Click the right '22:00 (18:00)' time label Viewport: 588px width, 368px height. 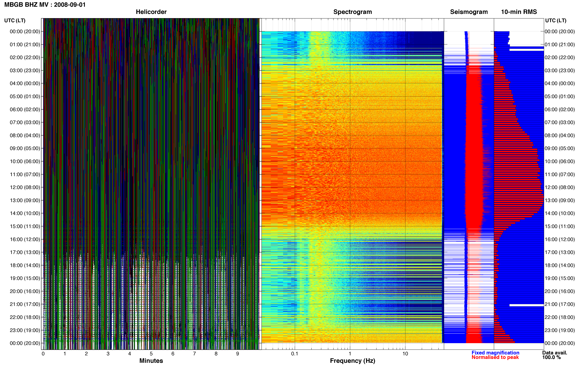tap(560, 317)
